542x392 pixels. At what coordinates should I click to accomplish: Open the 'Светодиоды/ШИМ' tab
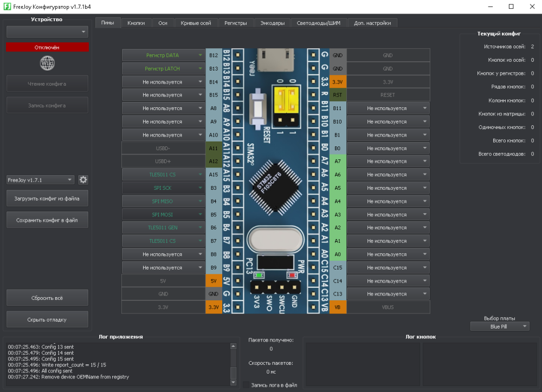(319, 23)
